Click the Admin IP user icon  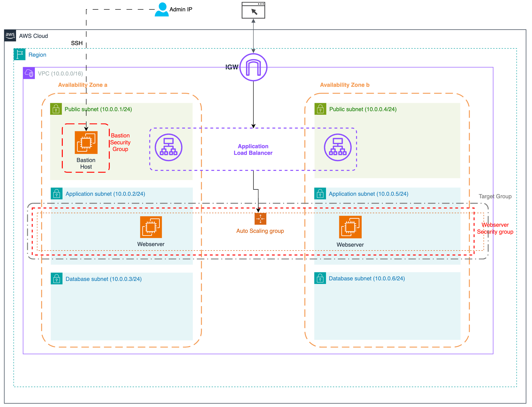[162, 9]
